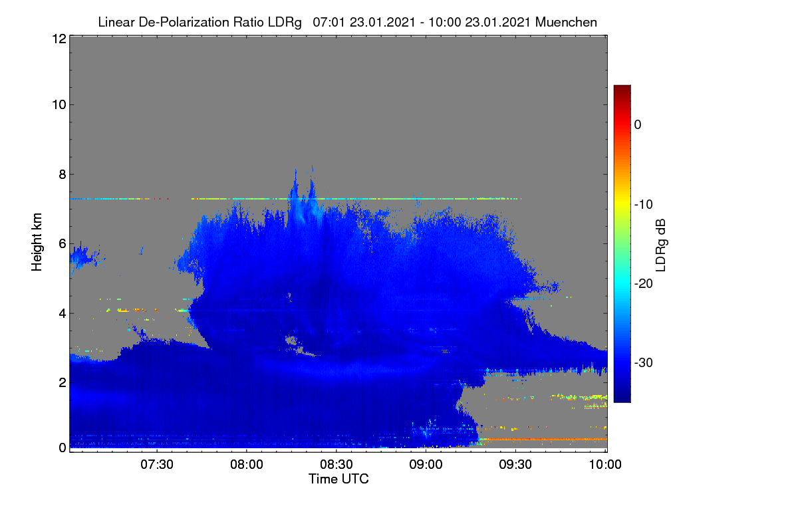The image size is (798, 532).
Task: Click the 09:30 time tick label
Action: pyautogui.click(x=516, y=465)
